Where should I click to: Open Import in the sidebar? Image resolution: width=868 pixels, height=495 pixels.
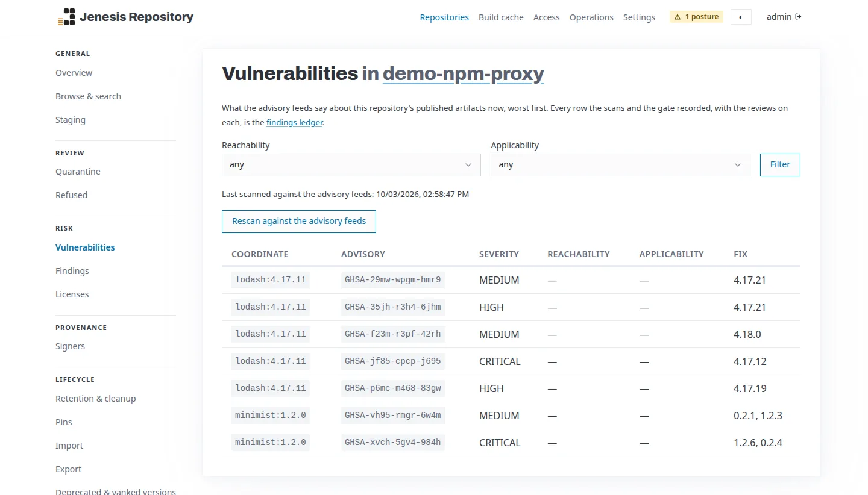tap(69, 446)
